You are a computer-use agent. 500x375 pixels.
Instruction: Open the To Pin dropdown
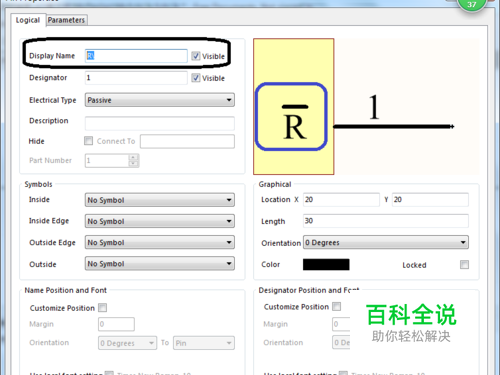(x=204, y=343)
